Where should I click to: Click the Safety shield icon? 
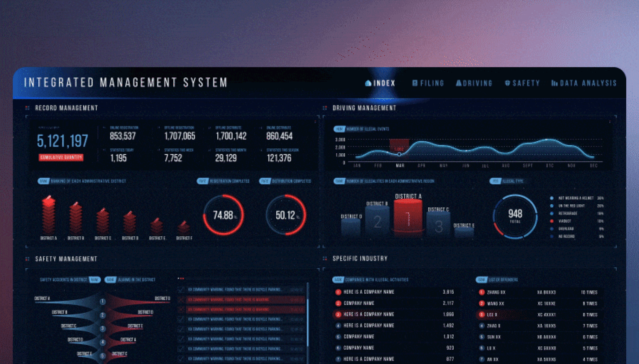507,83
